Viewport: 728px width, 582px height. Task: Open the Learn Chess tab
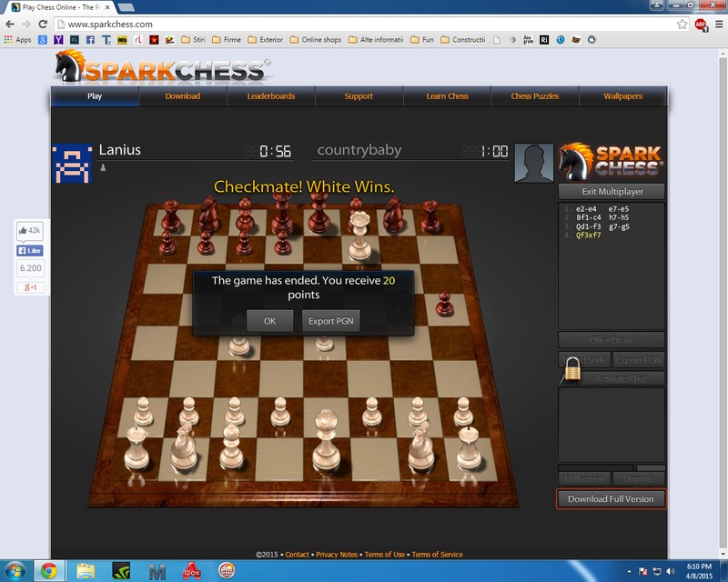[x=447, y=96]
